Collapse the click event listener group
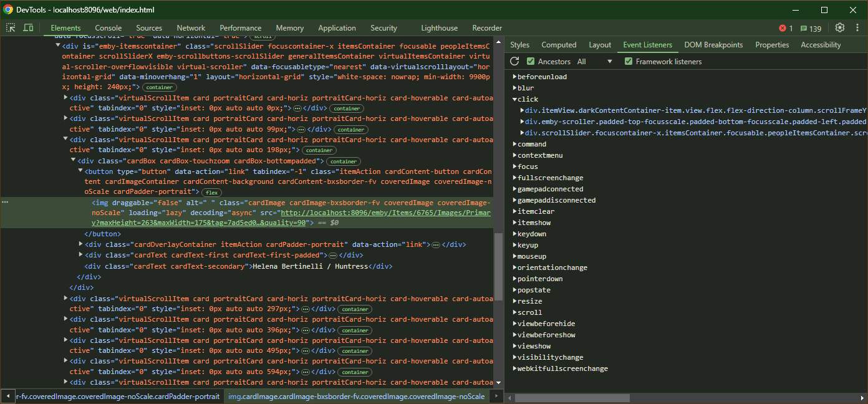The height and width of the screenshot is (404, 868). tap(515, 99)
